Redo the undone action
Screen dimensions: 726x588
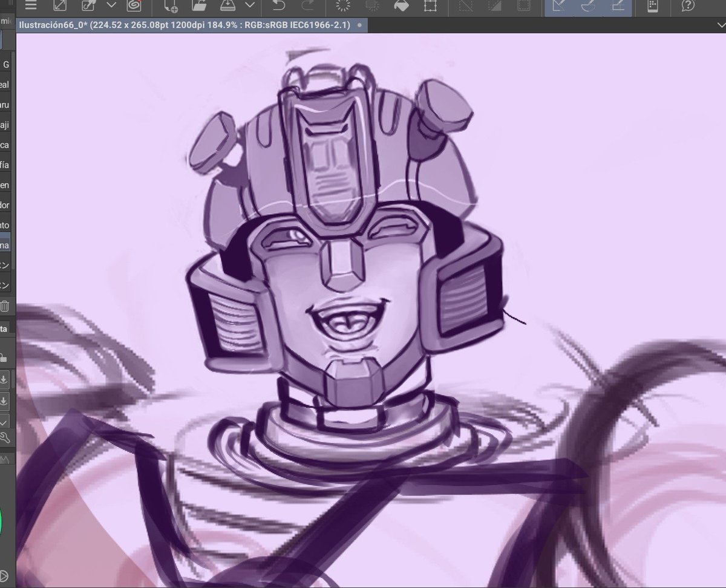point(307,6)
